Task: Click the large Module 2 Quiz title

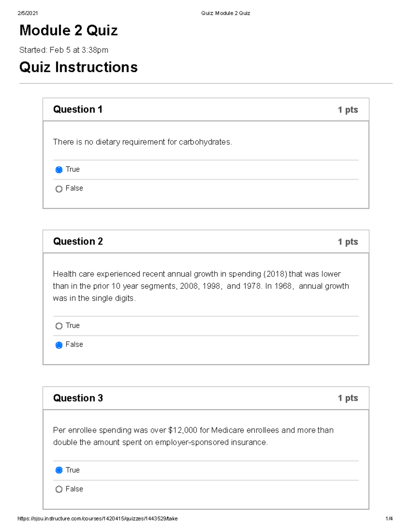Action: tap(68, 30)
